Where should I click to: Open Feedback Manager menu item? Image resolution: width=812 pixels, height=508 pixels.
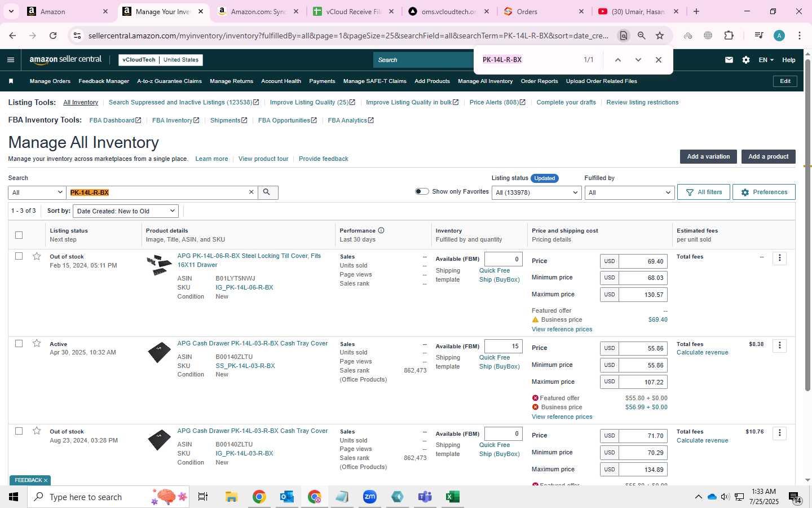(x=104, y=81)
